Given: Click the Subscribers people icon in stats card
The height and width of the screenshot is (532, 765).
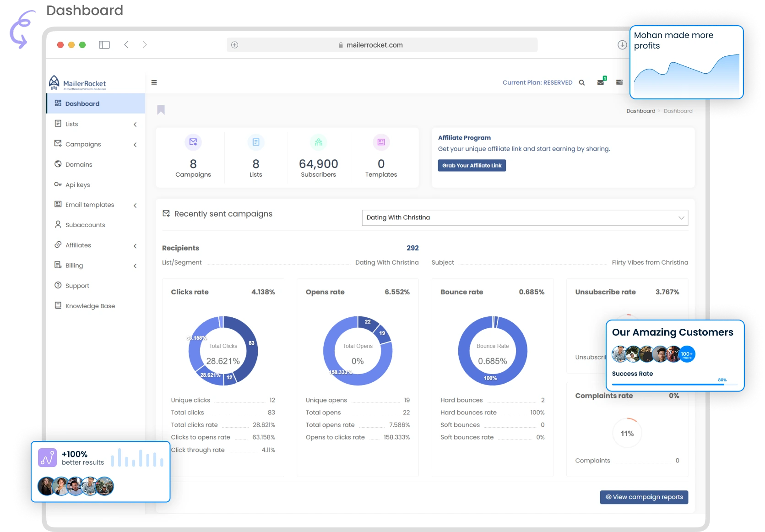Looking at the screenshot, I should click(x=319, y=142).
